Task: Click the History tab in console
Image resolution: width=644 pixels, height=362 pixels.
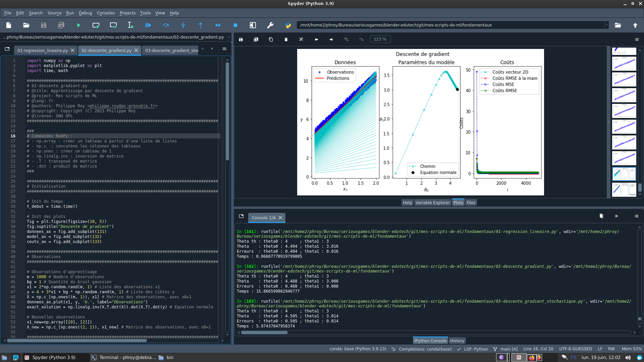Action: (x=457, y=340)
